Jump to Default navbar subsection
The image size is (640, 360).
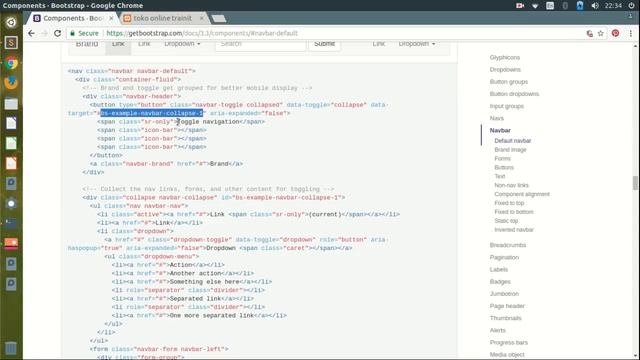click(x=513, y=141)
